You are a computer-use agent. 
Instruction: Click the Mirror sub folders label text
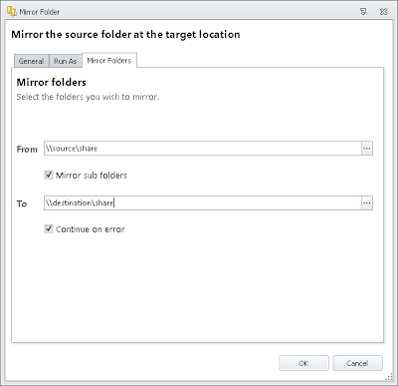coord(91,175)
